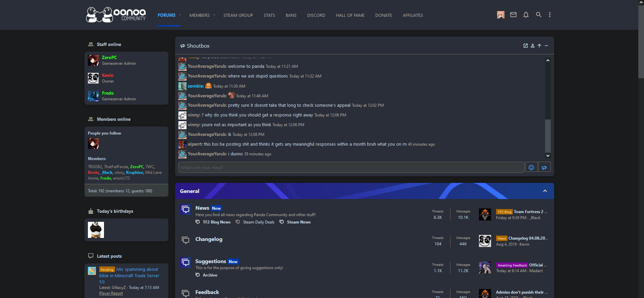Click the Shoutbox user icon
644x298 pixels.
(x=532, y=46)
